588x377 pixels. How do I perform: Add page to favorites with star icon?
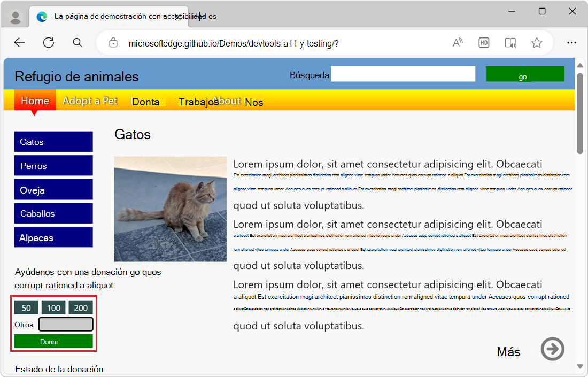(537, 43)
